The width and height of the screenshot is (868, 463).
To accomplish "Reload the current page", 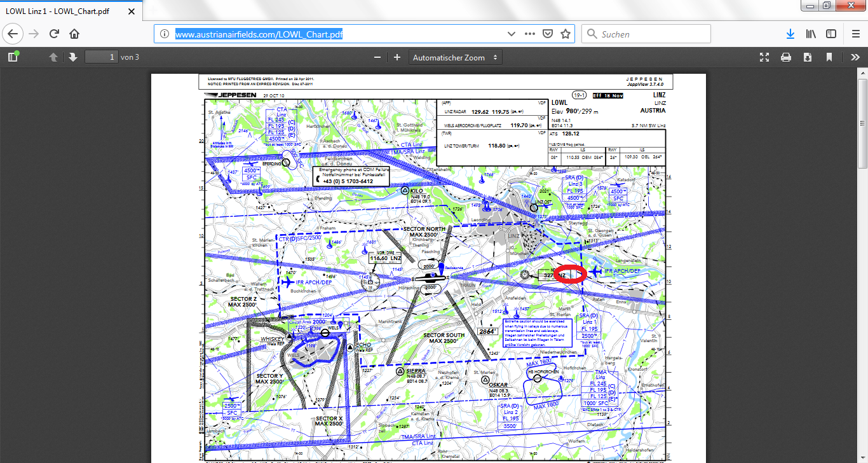I will [54, 34].
